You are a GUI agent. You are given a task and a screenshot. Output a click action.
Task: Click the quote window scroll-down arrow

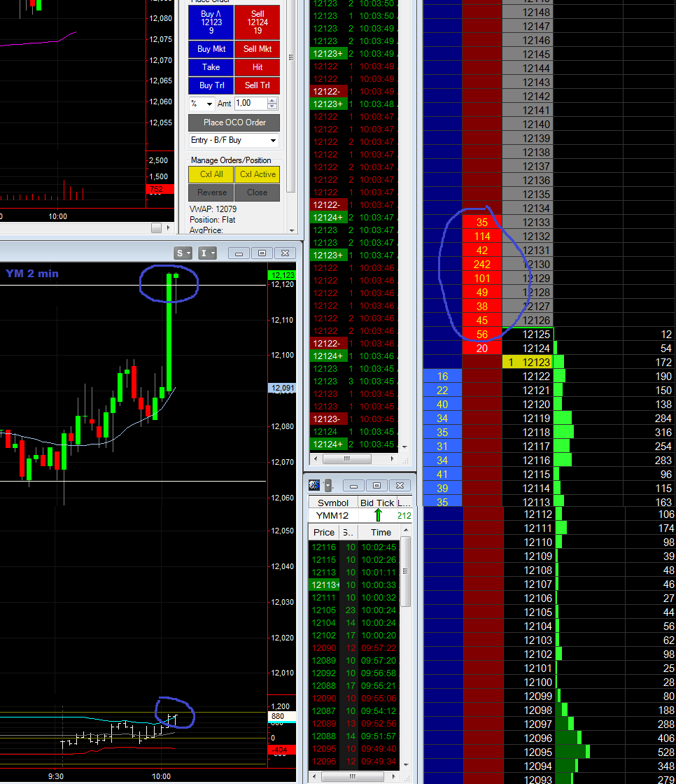pyautogui.click(x=406, y=764)
